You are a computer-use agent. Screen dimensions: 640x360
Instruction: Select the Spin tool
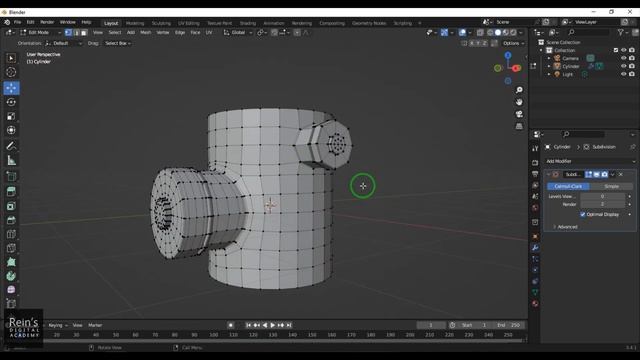11,276
